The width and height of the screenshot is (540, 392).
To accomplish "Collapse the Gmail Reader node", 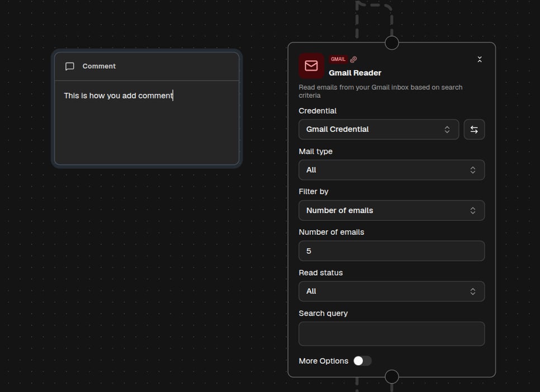I will (x=480, y=59).
